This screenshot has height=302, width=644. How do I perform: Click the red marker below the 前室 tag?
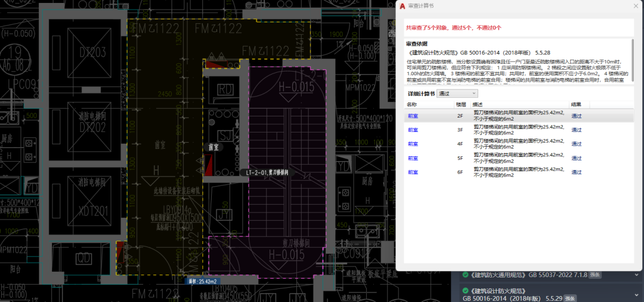(209, 165)
